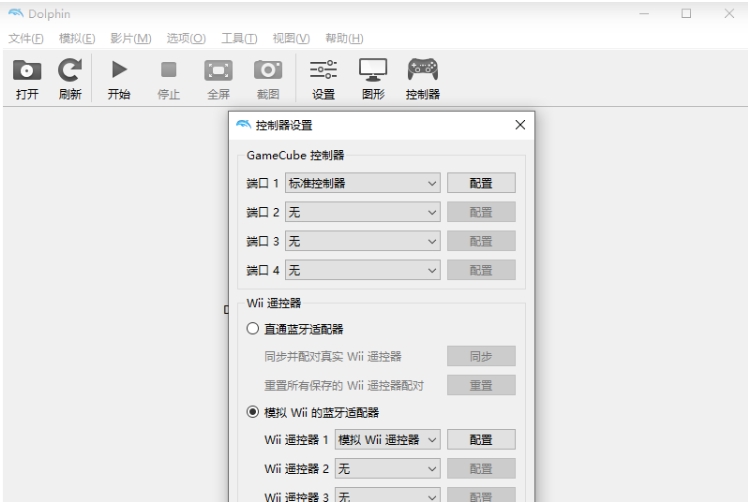Close the 控制器设置 dialog
Image resolution: width=748 pixels, height=502 pixels.
520,125
